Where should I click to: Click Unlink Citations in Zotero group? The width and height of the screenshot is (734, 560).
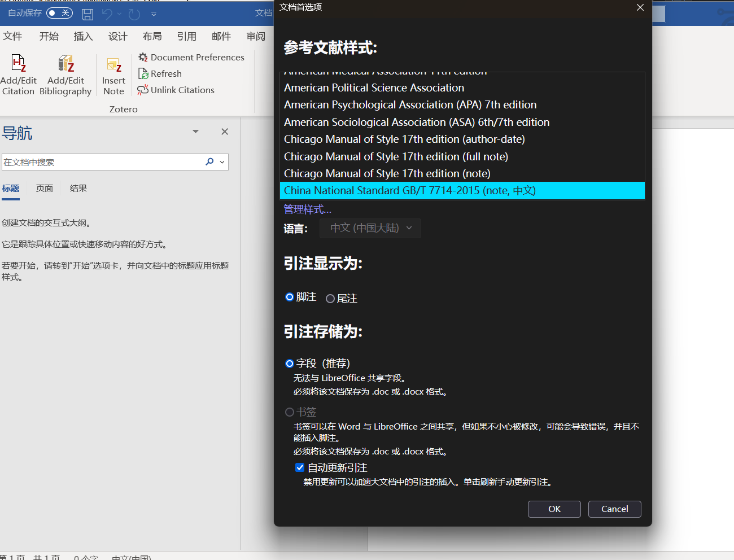[176, 90]
